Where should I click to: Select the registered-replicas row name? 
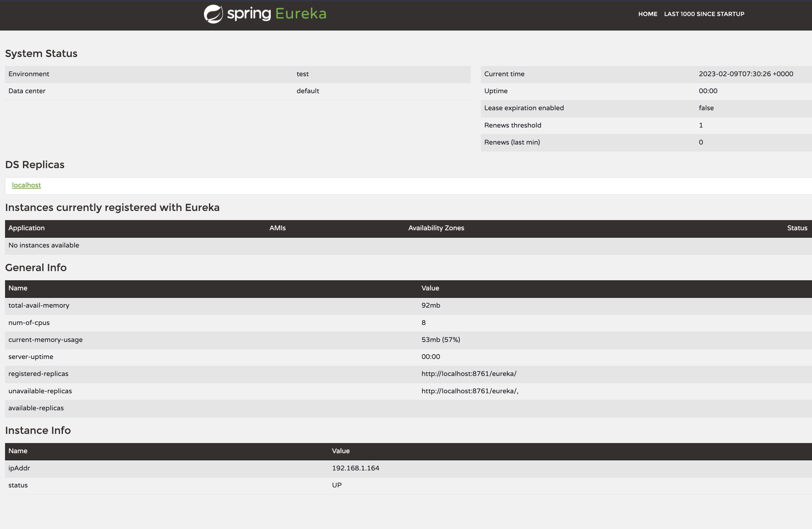[x=38, y=374]
